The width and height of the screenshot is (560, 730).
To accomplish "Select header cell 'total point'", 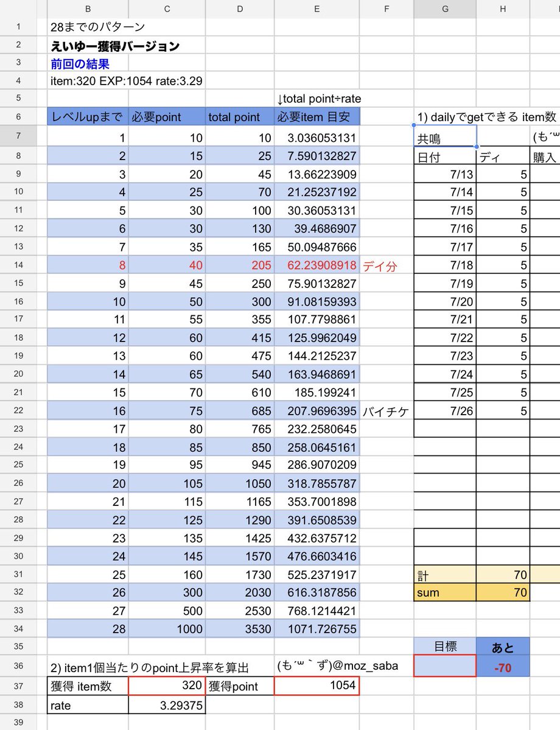I will click(240, 117).
